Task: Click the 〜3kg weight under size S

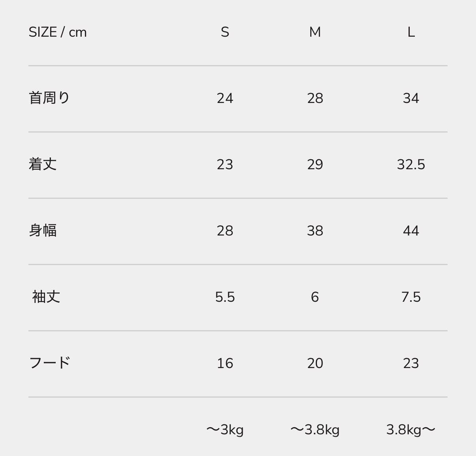Action: [x=225, y=430]
